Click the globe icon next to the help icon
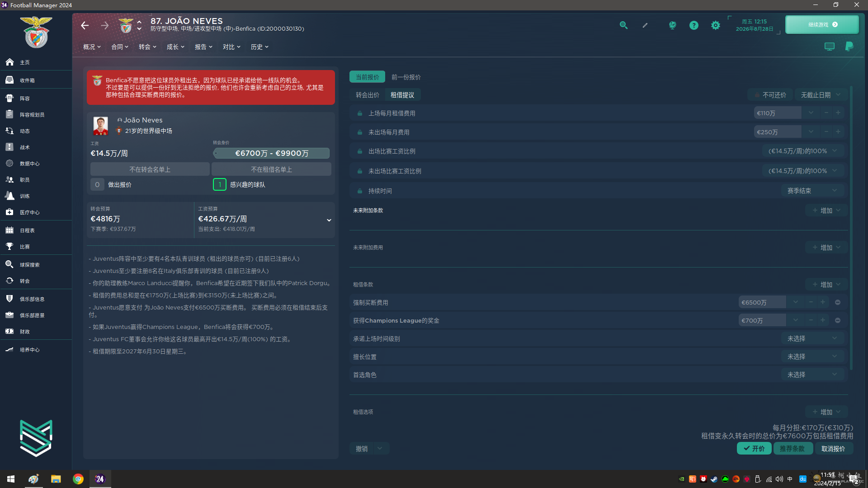This screenshot has height=488, width=868. tap(673, 25)
